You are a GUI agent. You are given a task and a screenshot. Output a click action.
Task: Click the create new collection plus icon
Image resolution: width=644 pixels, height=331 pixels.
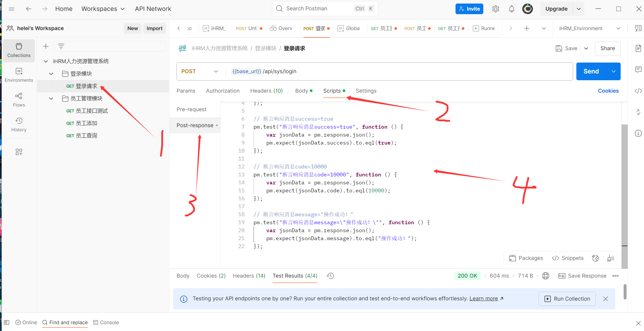pos(46,46)
